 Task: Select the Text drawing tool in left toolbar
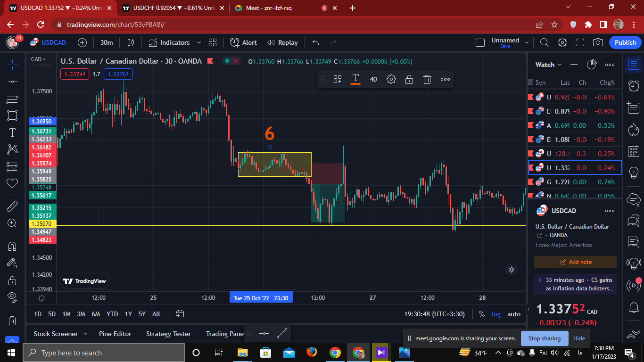(12, 132)
